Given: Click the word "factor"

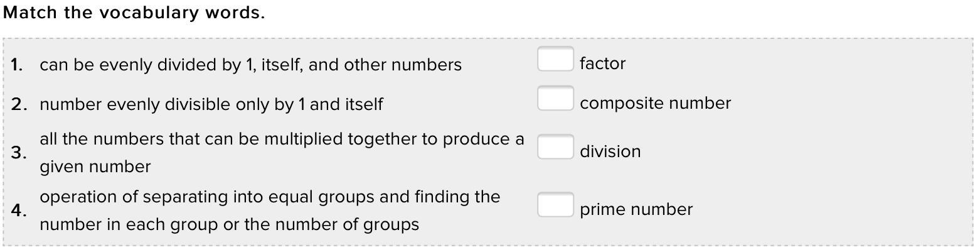Looking at the screenshot, I should point(602,63).
